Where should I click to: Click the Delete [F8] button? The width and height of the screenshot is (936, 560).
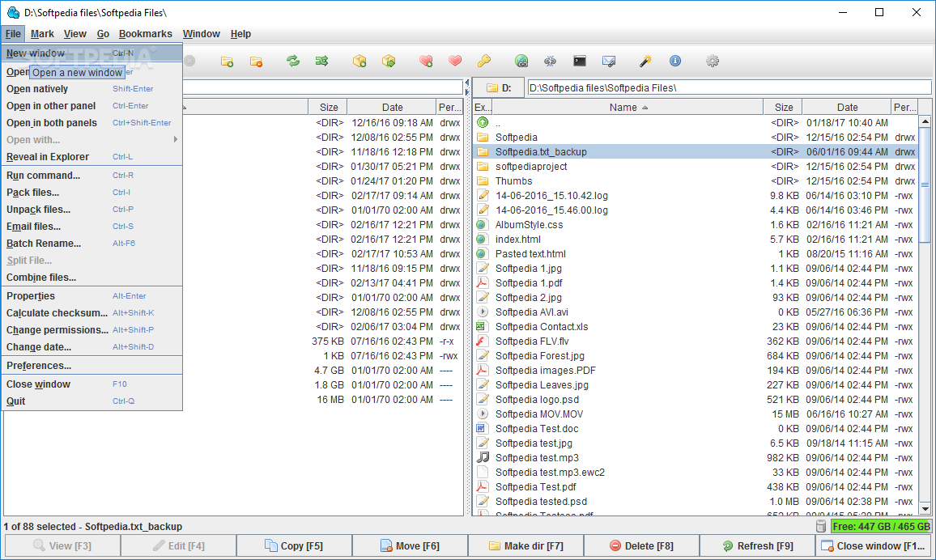[x=641, y=545]
